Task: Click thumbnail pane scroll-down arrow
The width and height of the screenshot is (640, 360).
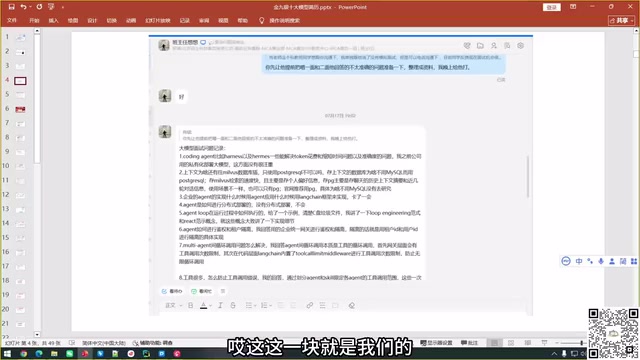Action: [37, 335]
